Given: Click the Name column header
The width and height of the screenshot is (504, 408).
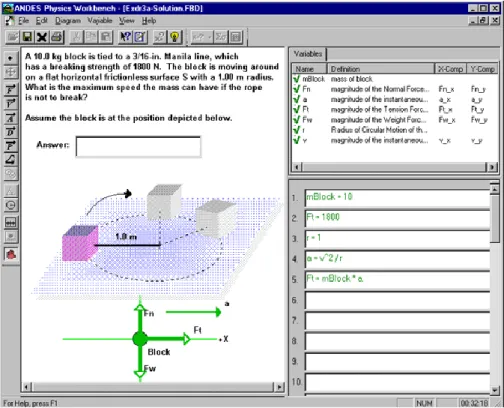Looking at the screenshot, I should pos(309,69).
